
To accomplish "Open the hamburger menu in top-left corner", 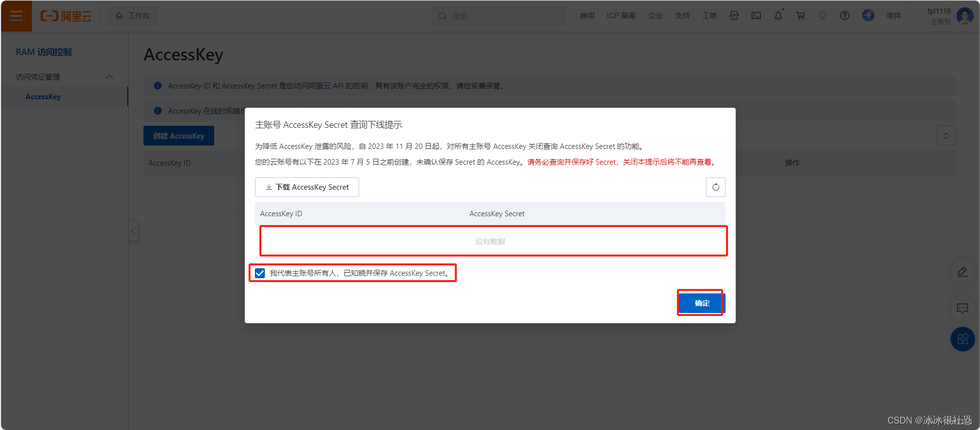I will pos(16,16).
